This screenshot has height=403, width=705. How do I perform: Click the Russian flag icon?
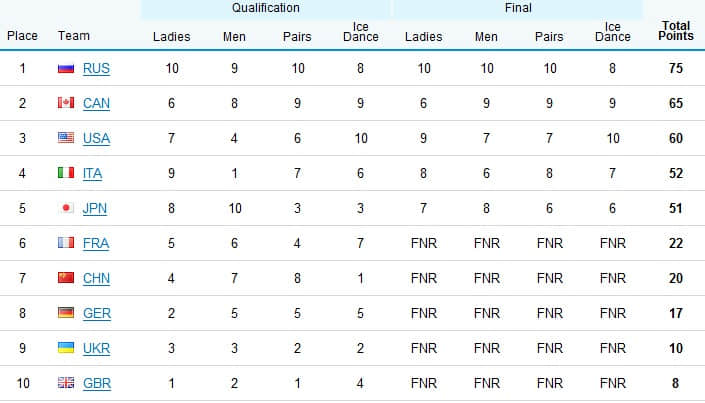point(66,68)
